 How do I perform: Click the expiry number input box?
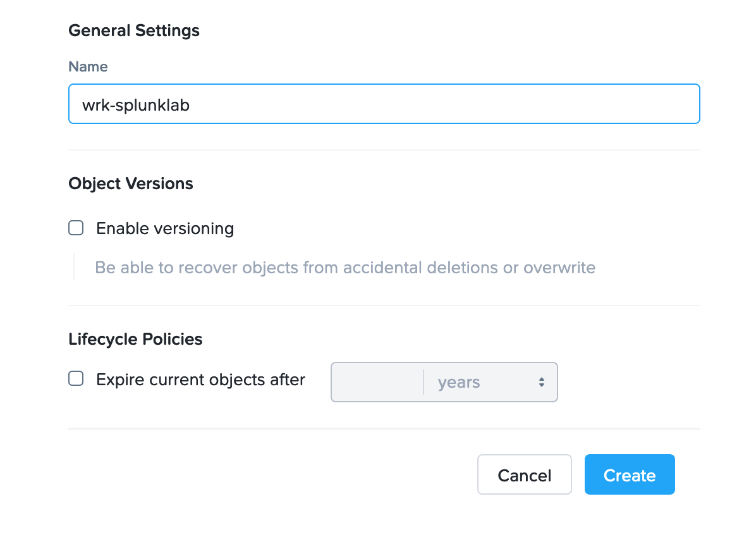377,382
